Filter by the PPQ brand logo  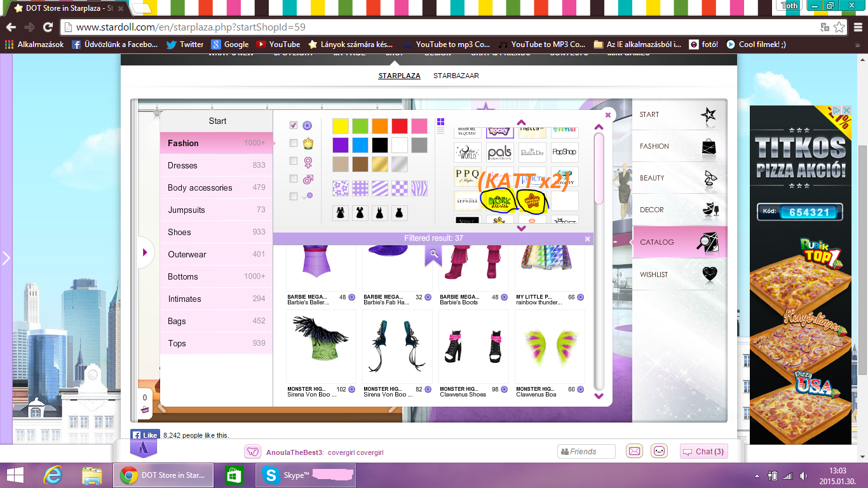tap(467, 177)
